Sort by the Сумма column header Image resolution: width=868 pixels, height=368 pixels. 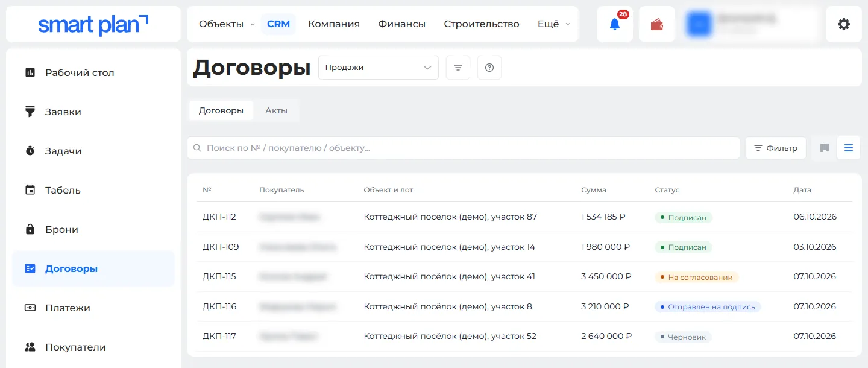click(594, 190)
